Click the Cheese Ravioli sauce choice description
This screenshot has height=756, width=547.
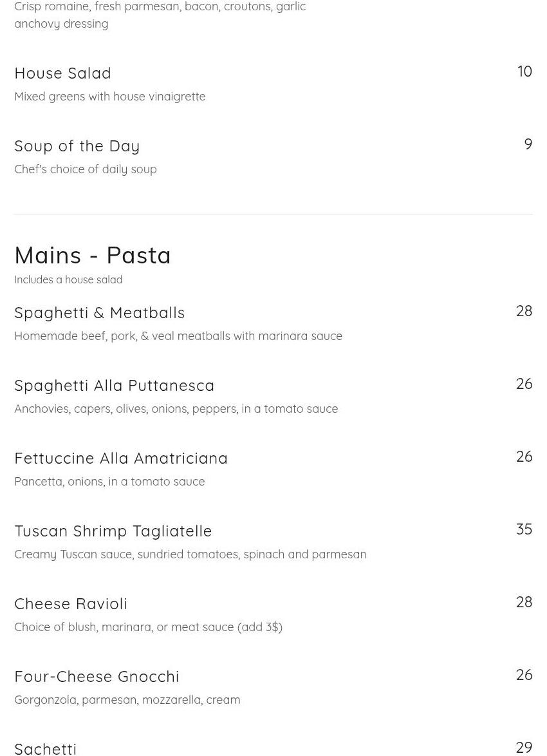tap(148, 627)
